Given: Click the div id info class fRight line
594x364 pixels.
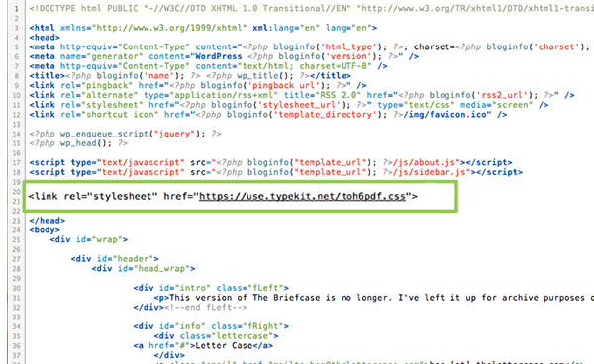Looking at the screenshot, I should click(x=211, y=326).
